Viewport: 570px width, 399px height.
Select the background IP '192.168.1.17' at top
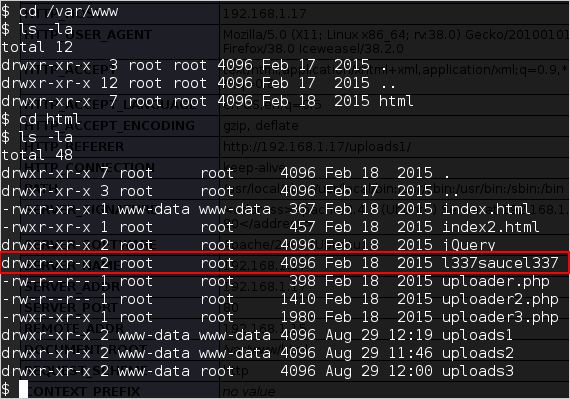tap(264, 14)
